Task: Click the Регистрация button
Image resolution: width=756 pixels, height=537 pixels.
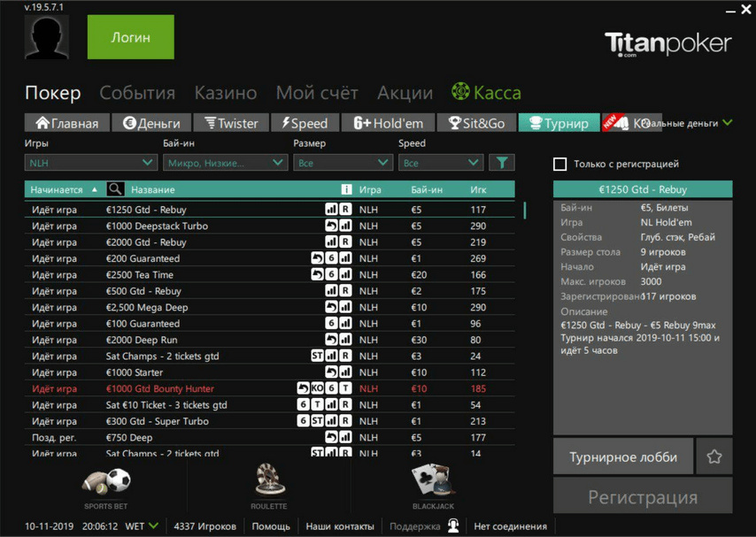Action: [643, 496]
